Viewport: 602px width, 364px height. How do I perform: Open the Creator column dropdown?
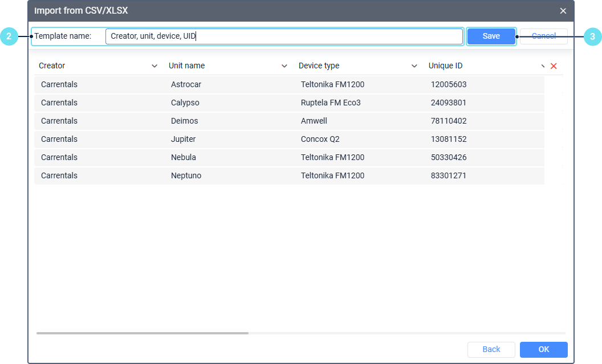(154, 66)
